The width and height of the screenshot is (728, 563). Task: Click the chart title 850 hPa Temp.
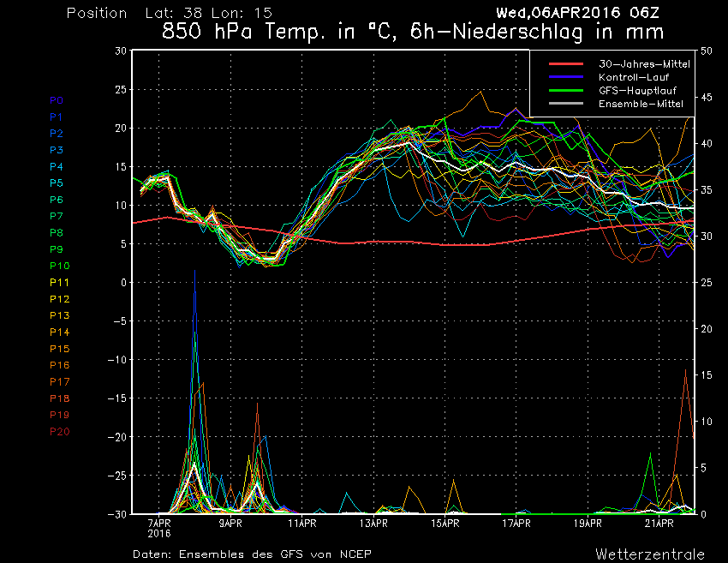pyautogui.click(x=413, y=32)
